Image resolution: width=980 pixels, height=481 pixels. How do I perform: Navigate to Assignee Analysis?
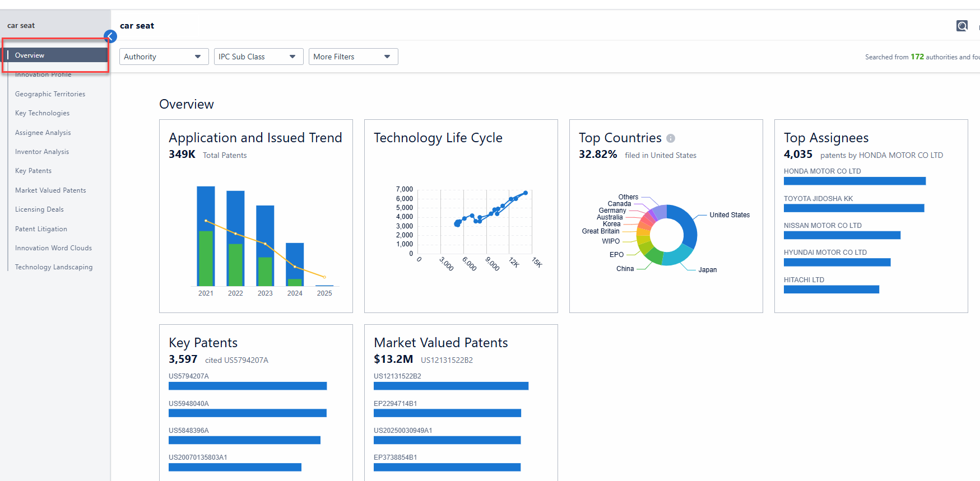43,133
